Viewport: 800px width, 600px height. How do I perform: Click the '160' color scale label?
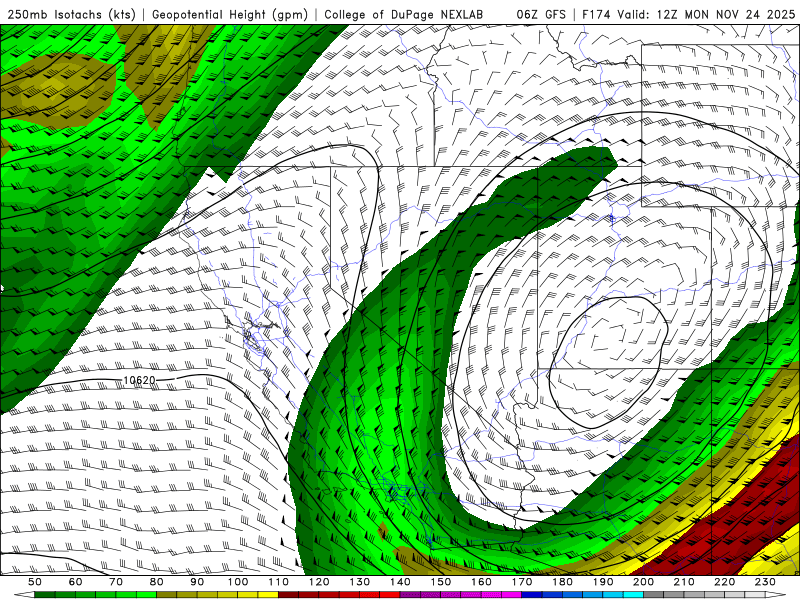481,582
